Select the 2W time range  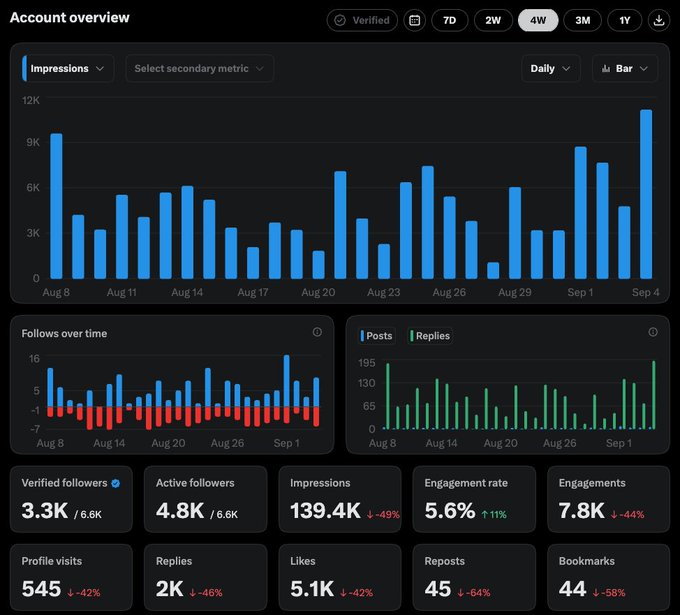coord(493,20)
